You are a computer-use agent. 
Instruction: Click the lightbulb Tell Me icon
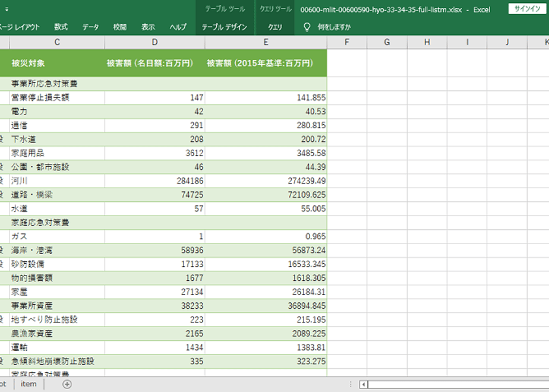coord(307,27)
